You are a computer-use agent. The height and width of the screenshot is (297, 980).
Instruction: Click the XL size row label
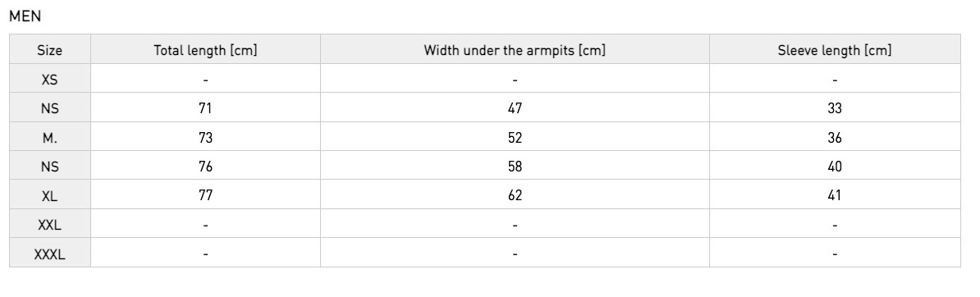point(50,196)
